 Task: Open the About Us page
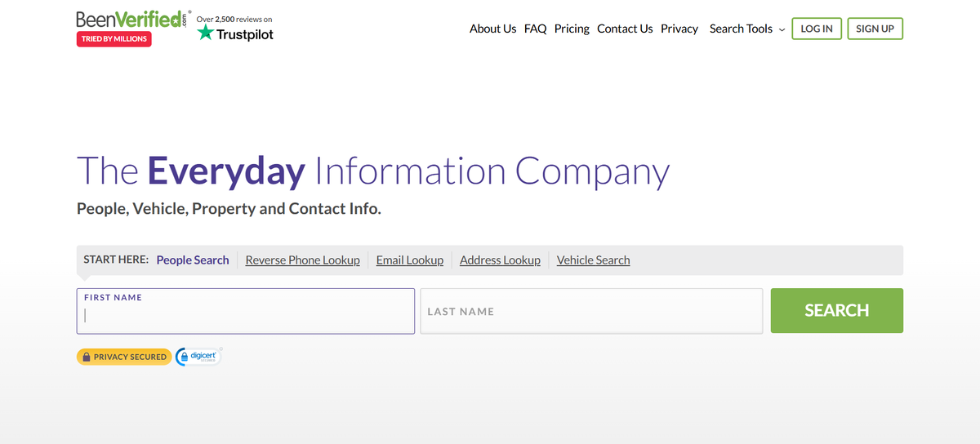point(492,29)
